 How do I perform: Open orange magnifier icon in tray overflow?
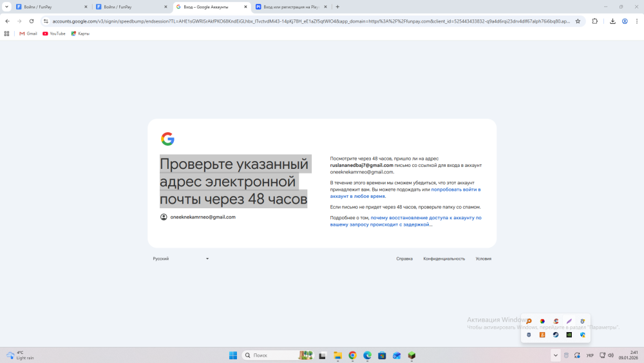[x=529, y=321]
